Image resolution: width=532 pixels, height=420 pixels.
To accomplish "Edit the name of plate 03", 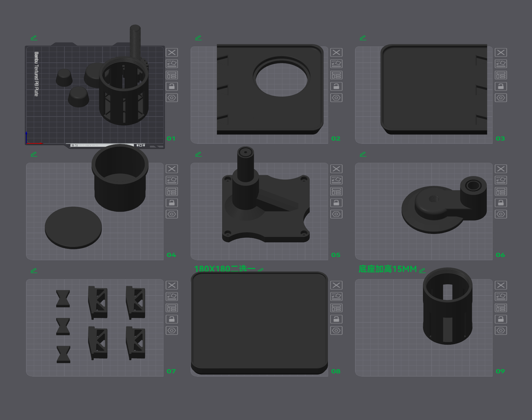I will click(363, 38).
